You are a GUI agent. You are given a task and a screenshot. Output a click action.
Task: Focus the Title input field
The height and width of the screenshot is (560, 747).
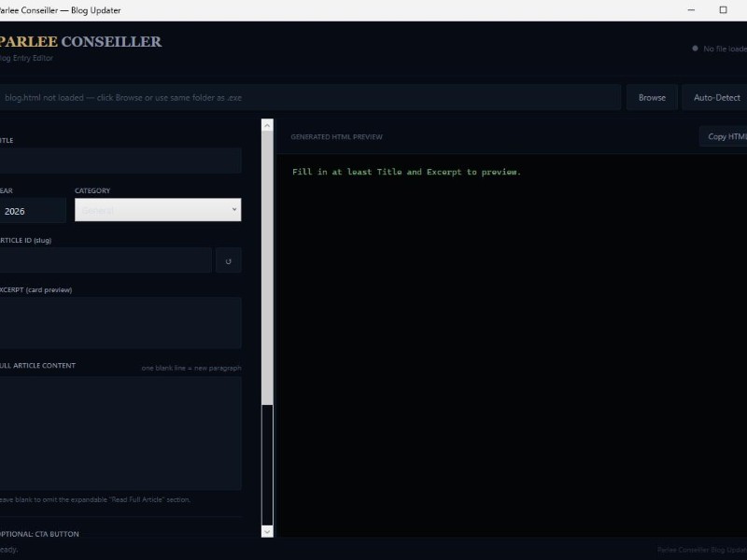(120, 161)
